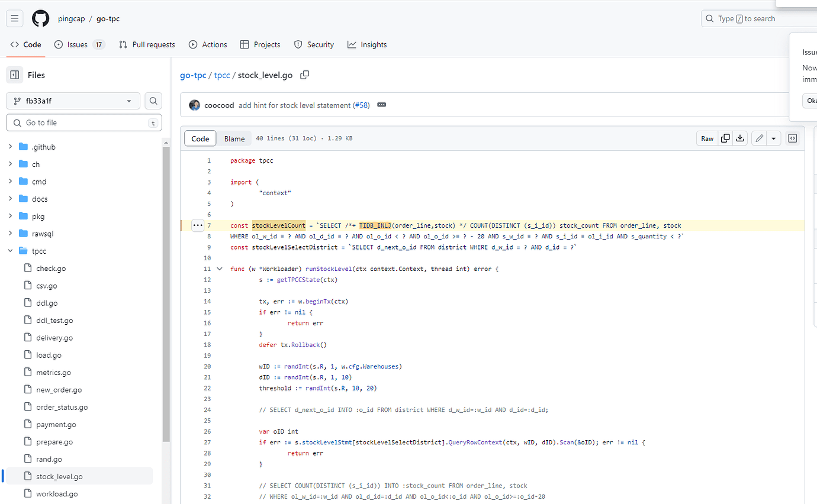Open the Actions tab

pyautogui.click(x=208, y=44)
